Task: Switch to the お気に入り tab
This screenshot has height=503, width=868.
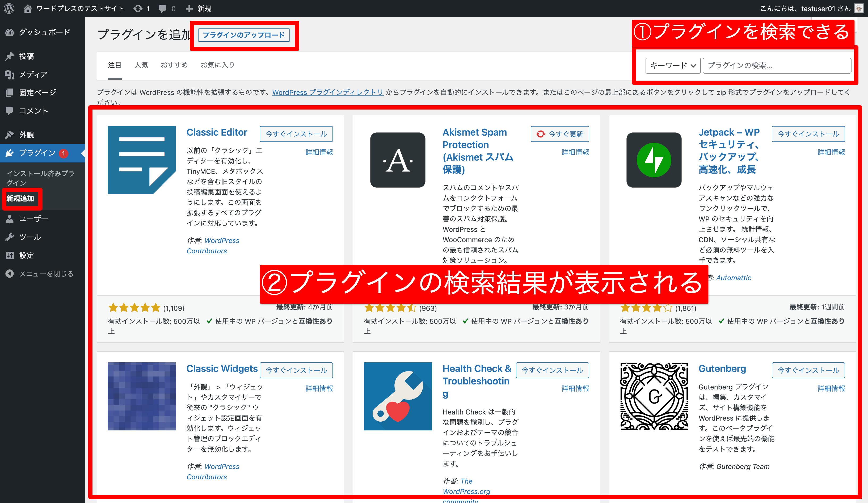Action: click(218, 65)
